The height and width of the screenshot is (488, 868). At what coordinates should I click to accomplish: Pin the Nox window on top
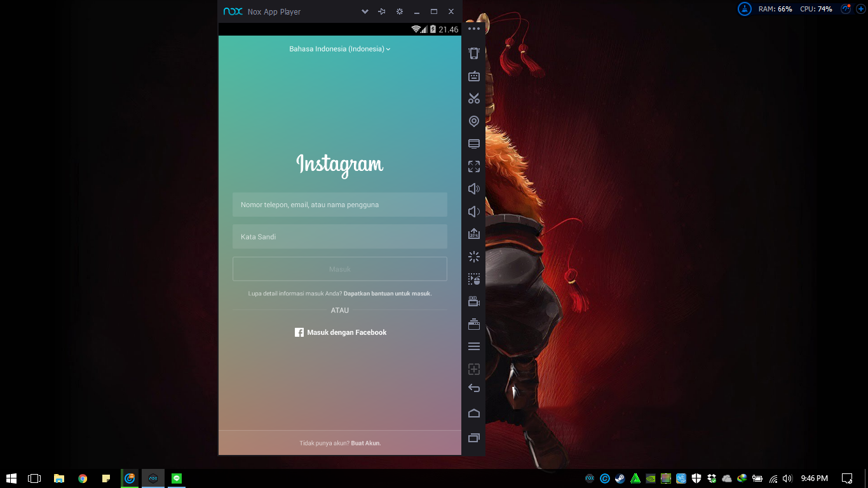tap(382, 11)
